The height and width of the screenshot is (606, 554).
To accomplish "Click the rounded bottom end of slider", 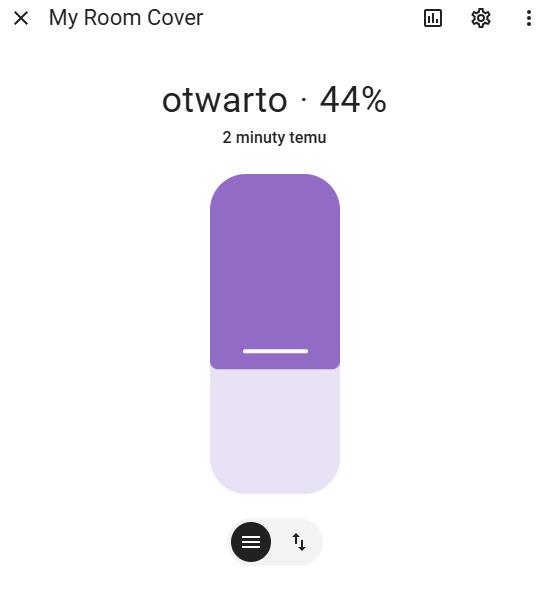I will pyautogui.click(x=275, y=481).
